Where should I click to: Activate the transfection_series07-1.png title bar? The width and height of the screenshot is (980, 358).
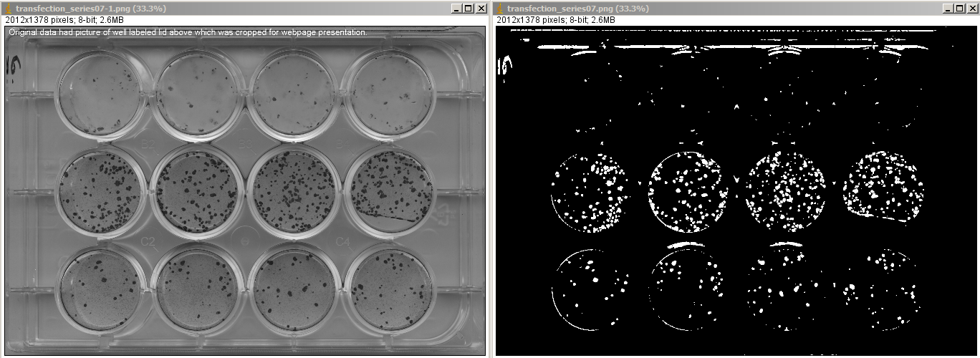tap(215, 8)
